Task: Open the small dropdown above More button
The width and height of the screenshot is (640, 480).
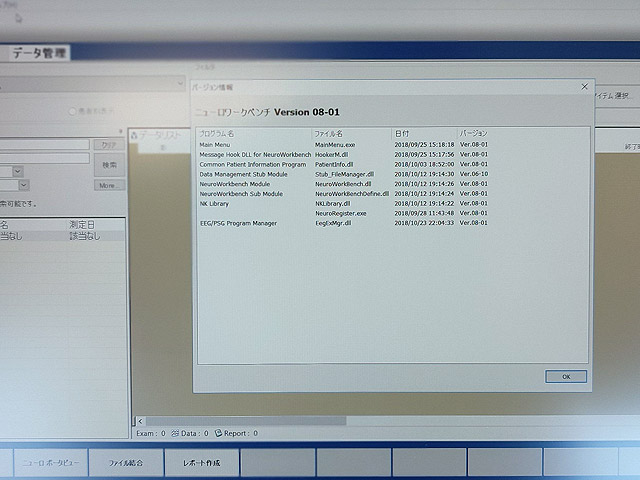Action: 18,171
